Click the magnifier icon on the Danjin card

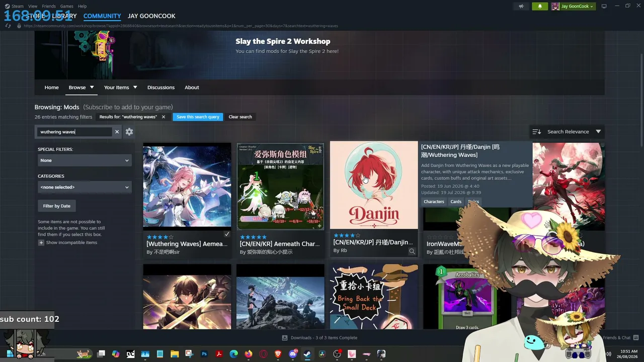(x=412, y=251)
